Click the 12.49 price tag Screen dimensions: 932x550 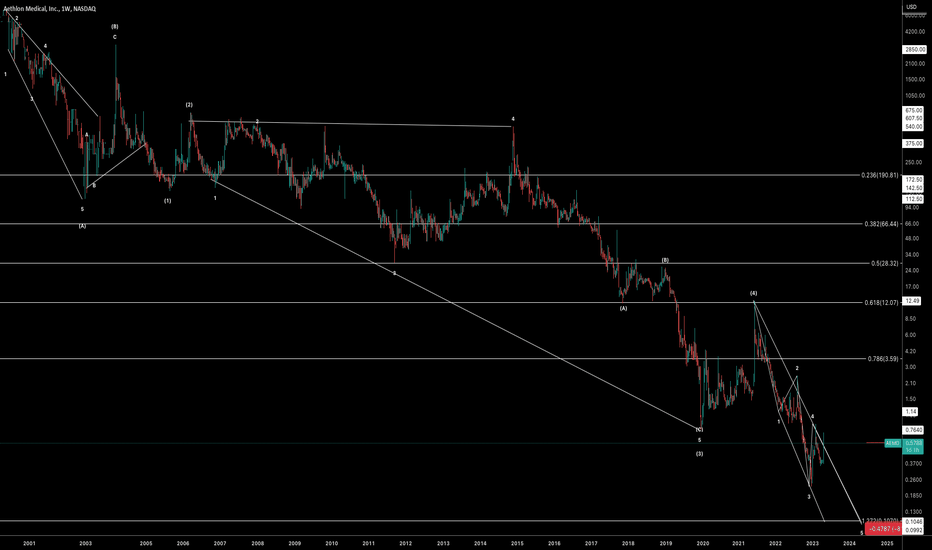pyautogui.click(x=911, y=301)
